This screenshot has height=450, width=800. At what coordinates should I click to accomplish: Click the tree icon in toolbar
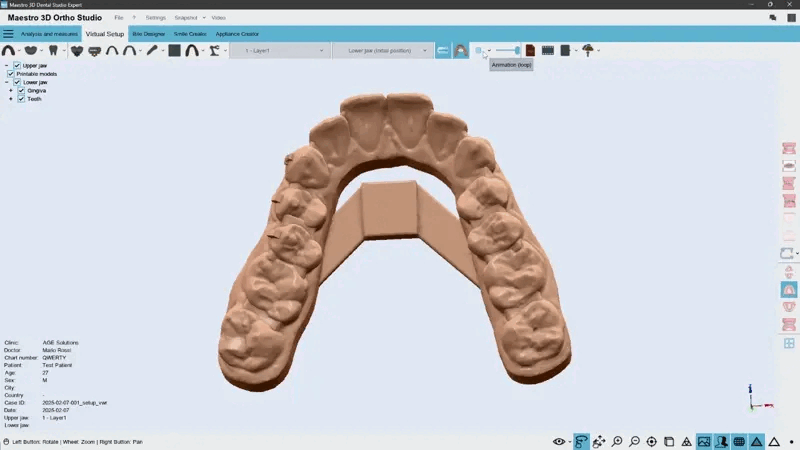(588, 50)
